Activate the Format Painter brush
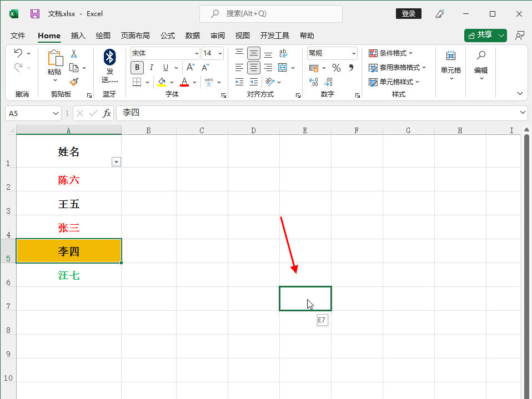This screenshot has height=399, width=532. coord(74,82)
